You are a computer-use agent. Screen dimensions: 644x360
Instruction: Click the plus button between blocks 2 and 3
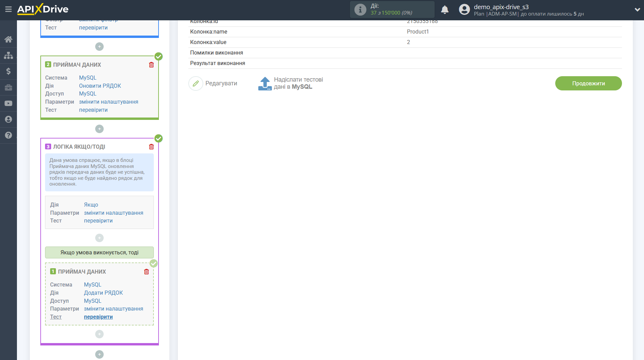(99, 129)
